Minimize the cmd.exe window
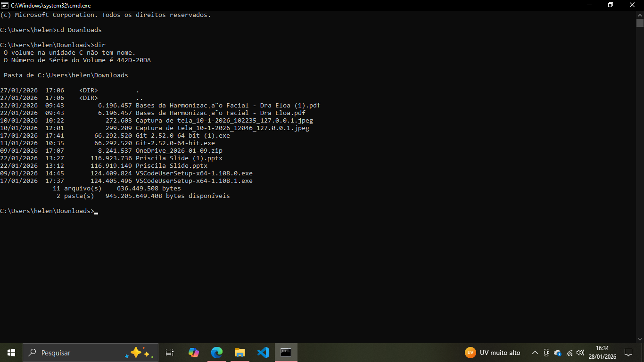Viewport: 644px width, 362px height. tap(589, 5)
